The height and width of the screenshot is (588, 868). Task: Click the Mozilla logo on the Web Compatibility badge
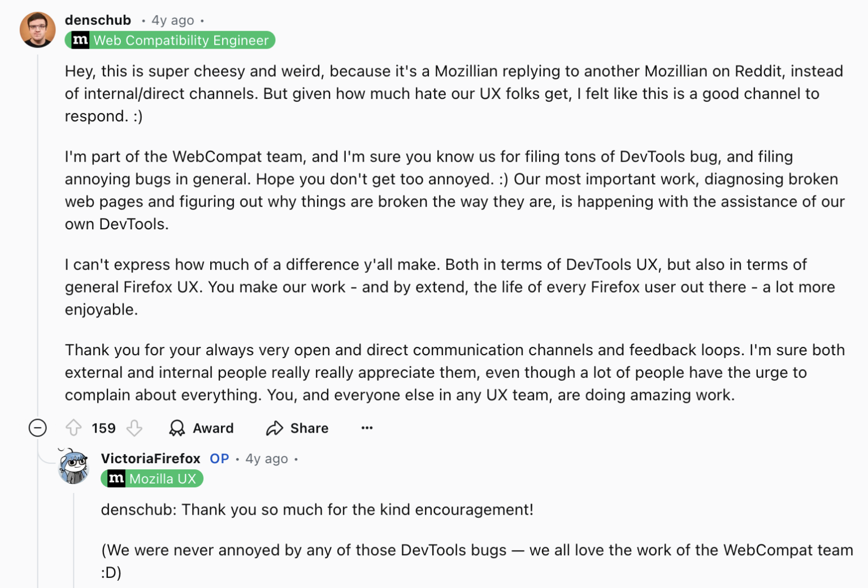80,40
